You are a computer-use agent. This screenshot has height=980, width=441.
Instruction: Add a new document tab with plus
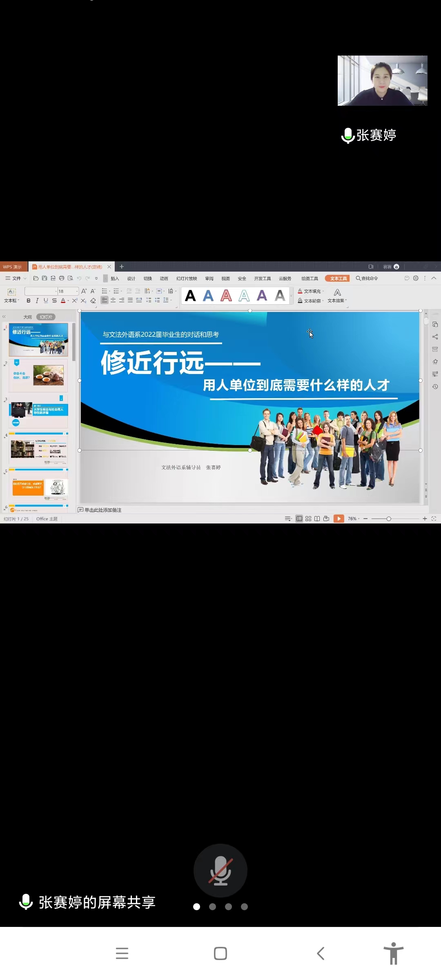click(x=122, y=267)
